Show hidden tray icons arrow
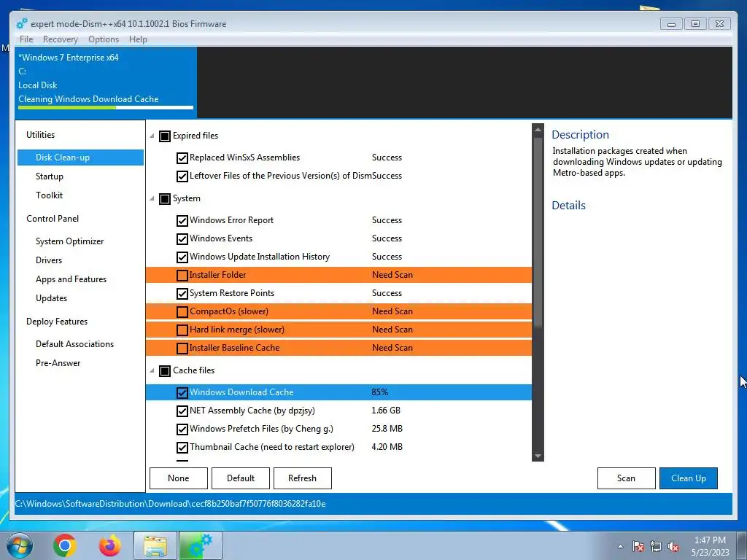 point(620,546)
